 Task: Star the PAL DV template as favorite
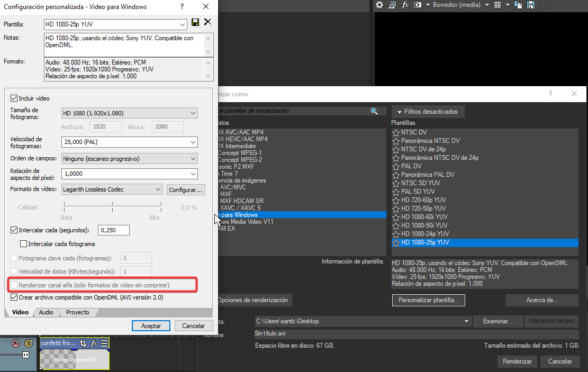click(396, 166)
